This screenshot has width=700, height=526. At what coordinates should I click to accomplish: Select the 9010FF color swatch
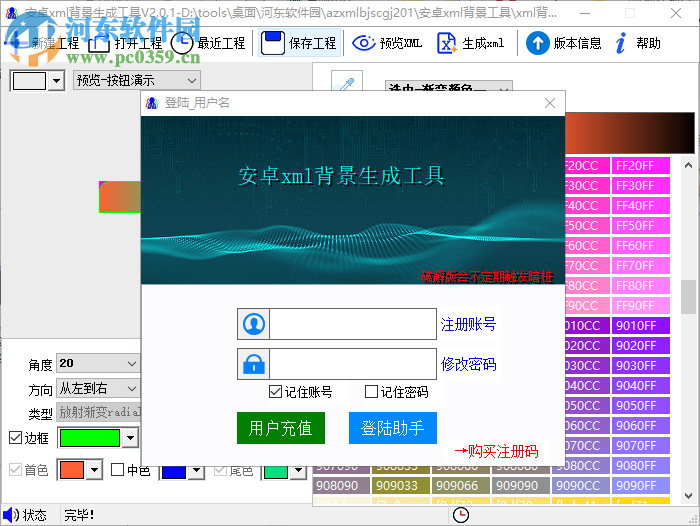[x=641, y=326]
